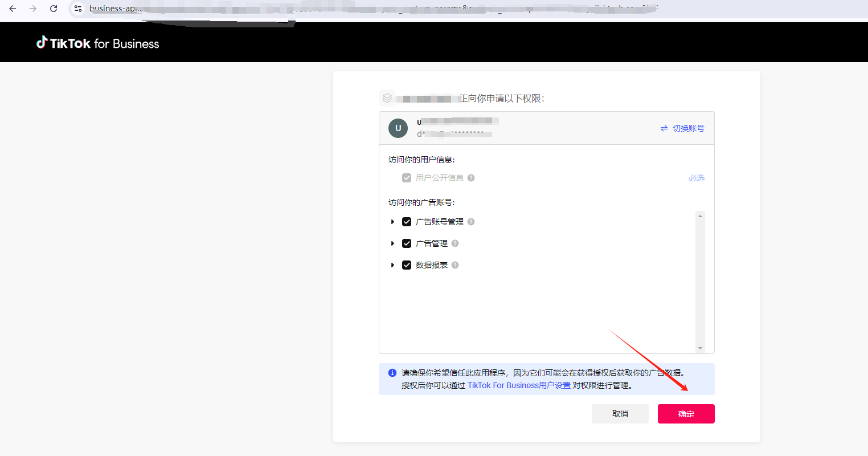Click the 广告账号管理 label text
Screen dimensions: 868x456
(x=440, y=222)
